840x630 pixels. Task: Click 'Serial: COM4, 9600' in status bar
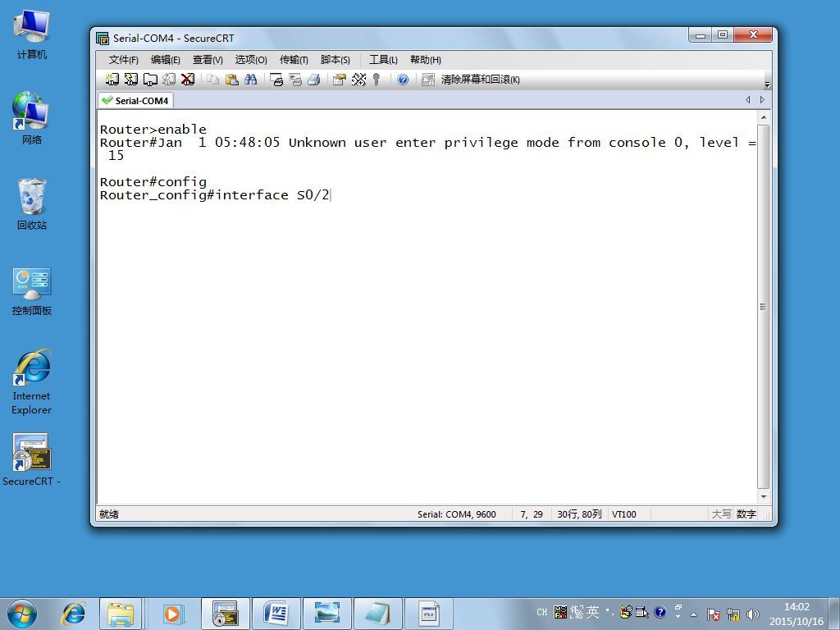[x=456, y=514]
